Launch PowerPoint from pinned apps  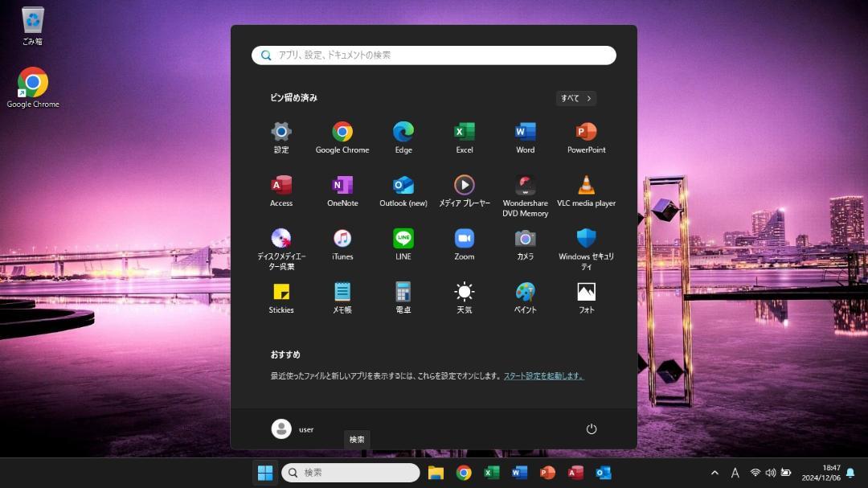[586, 138]
